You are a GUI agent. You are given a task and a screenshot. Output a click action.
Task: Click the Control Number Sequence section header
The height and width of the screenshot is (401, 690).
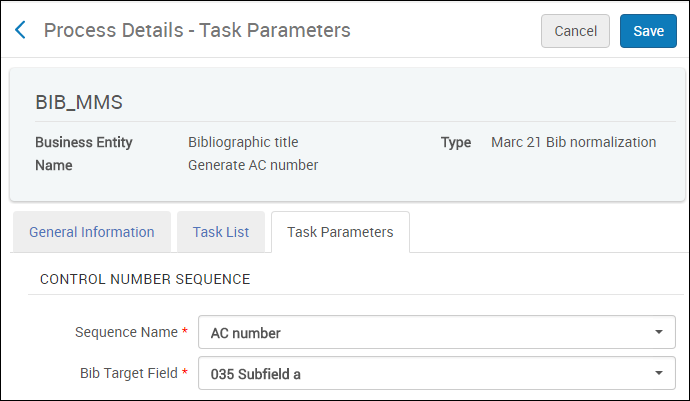pos(145,279)
